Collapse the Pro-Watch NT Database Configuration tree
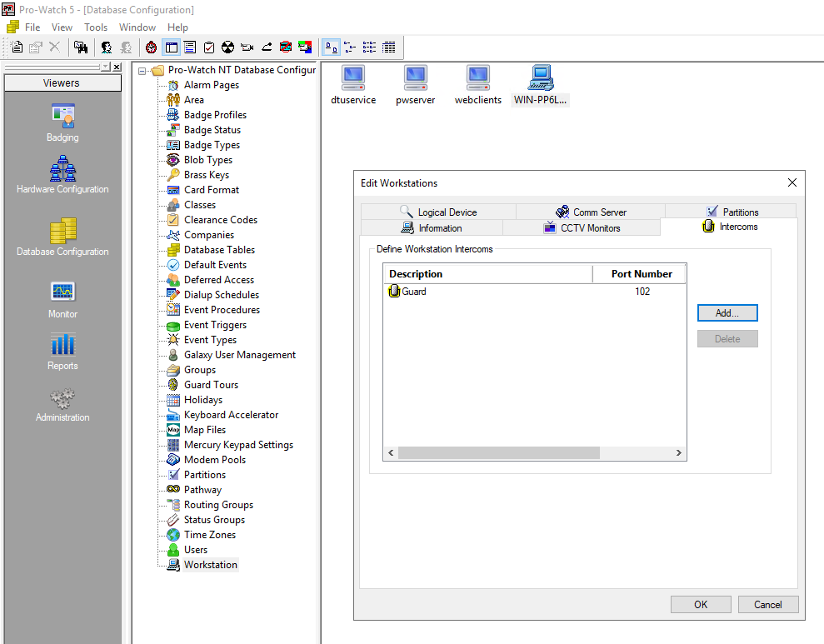 (x=142, y=71)
